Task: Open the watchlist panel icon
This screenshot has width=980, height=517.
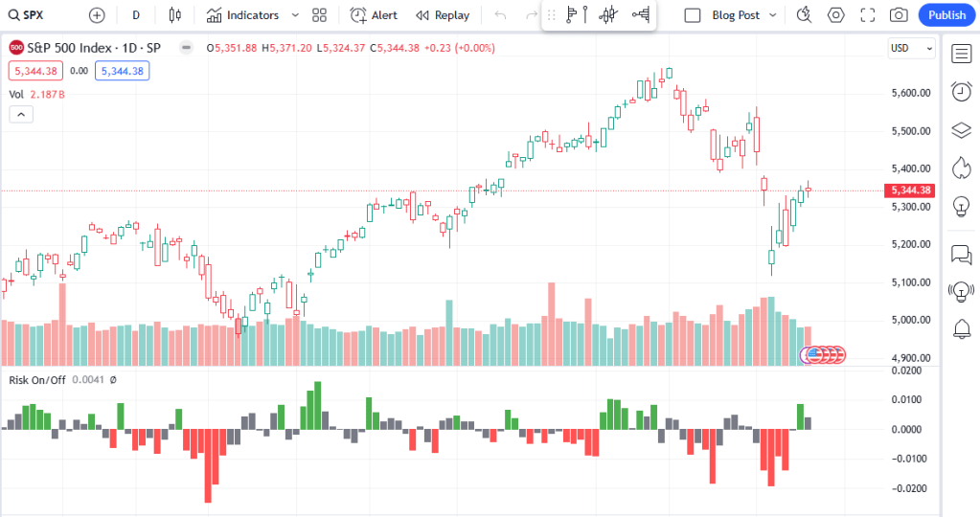Action: pyautogui.click(x=961, y=54)
